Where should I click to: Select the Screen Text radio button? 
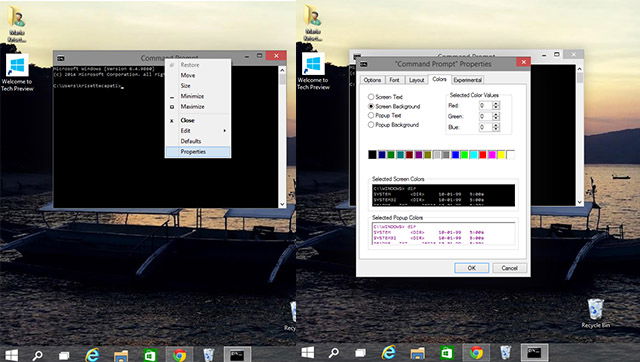[x=371, y=97]
